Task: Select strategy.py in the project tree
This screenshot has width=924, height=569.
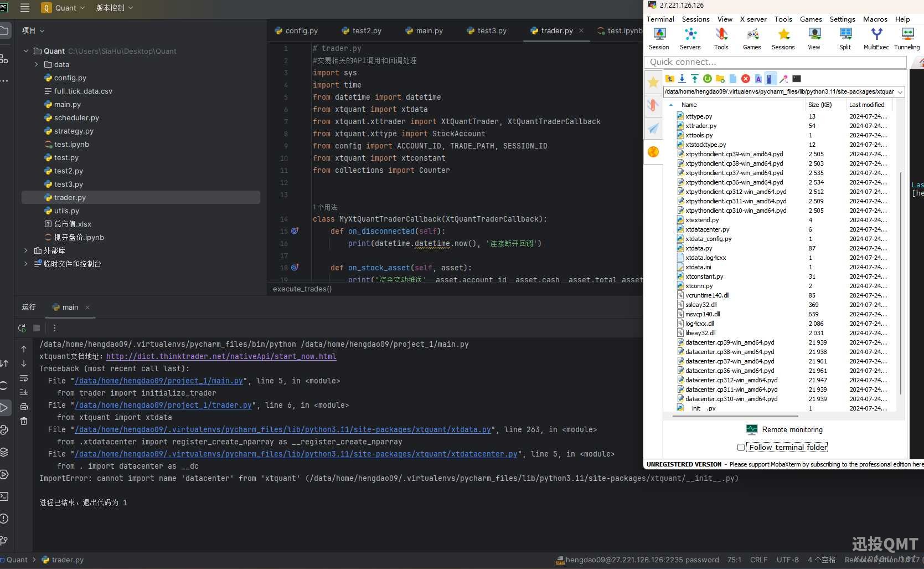Action: (74, 131)
